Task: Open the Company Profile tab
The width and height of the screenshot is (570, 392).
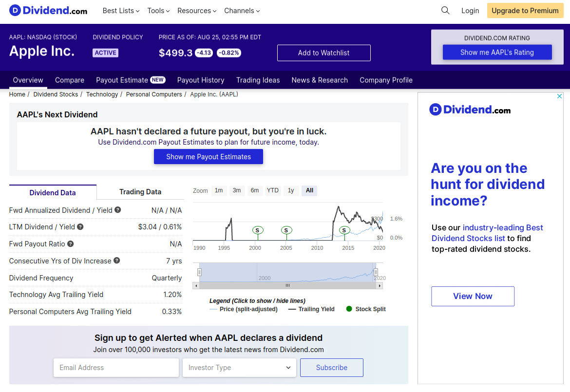Action: click(x=386, y=80)
